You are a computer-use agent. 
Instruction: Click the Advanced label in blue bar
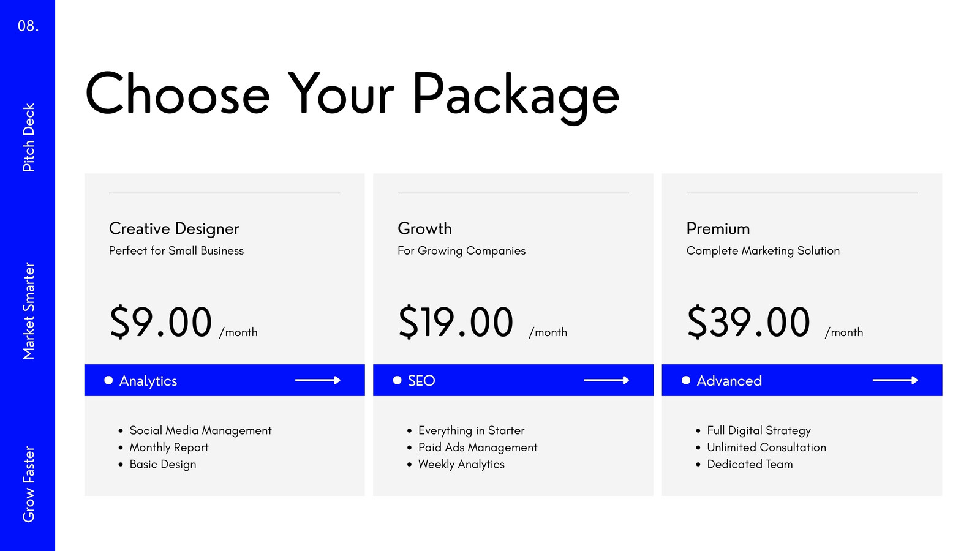(x=729, y=381)
